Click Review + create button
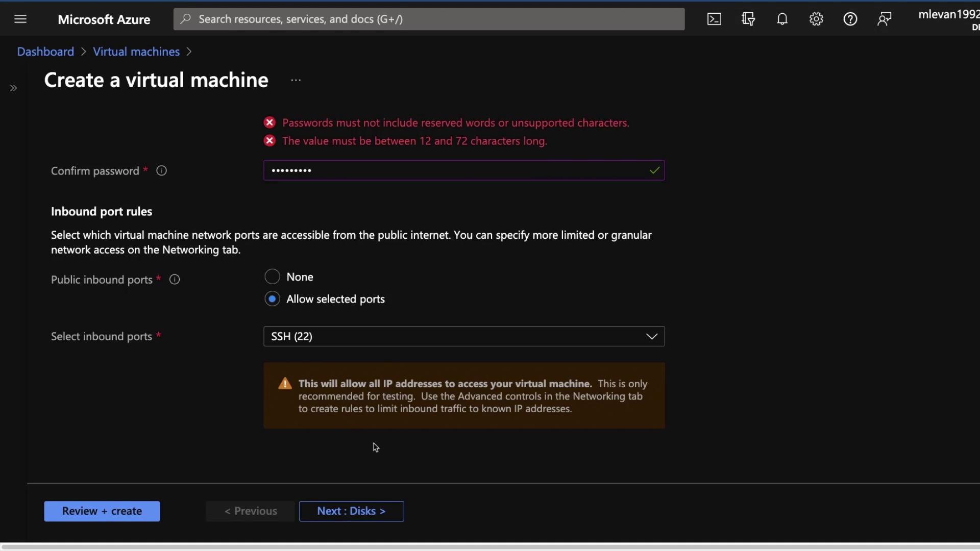The height and width of the screenshot is (551, 980). [102, 511]
